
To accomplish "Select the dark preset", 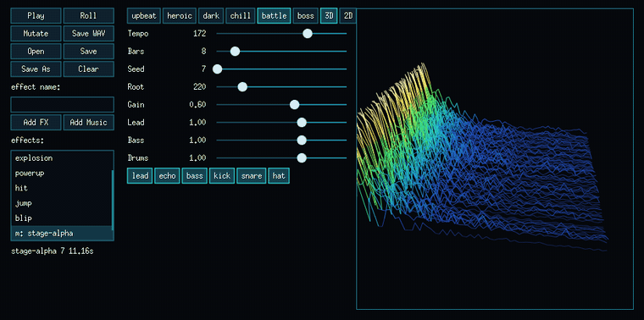I will pos(211,16).
